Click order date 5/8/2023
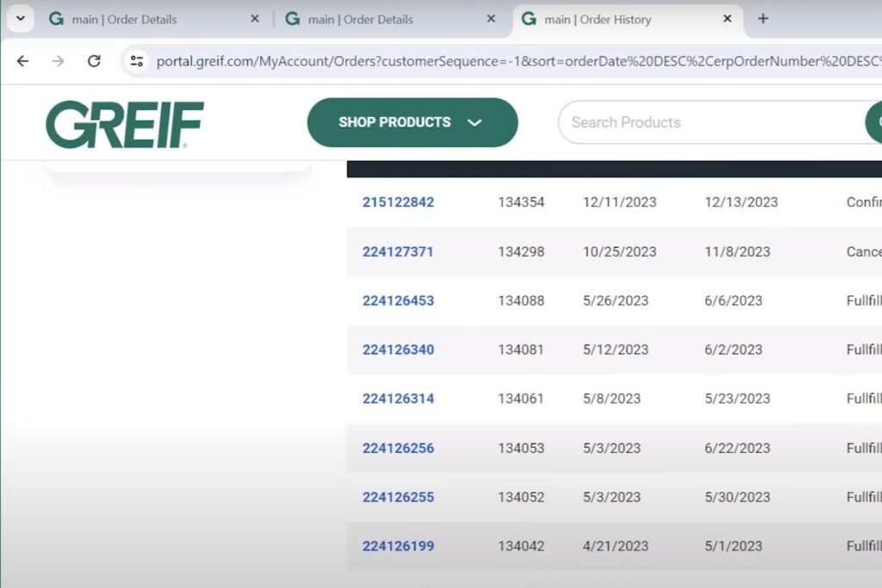The height and width of the screenshot is (588, 882). click(x=612, y=399)
